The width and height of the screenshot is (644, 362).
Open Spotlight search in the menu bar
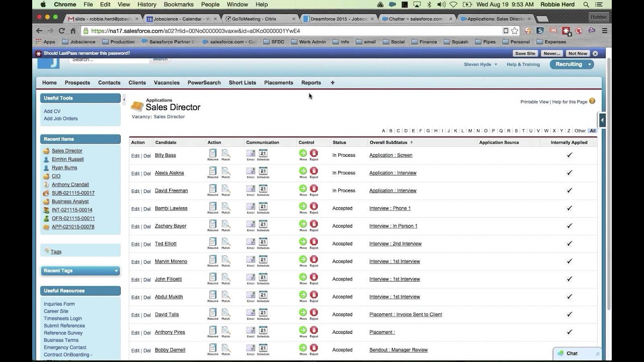point(586,5)
